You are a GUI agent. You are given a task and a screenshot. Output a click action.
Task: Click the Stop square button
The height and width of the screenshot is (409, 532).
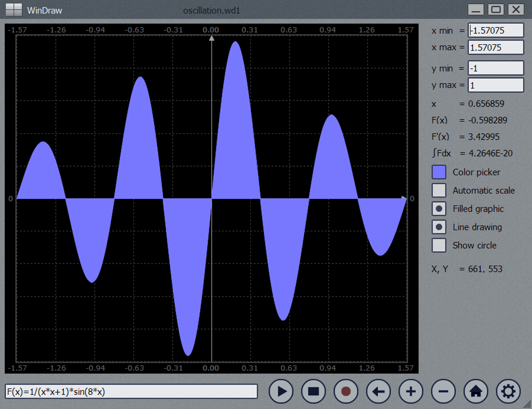313,391
